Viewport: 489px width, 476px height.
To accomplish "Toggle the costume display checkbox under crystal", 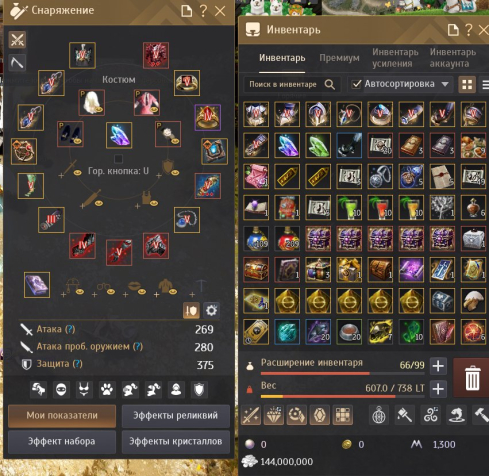I will coord(118,159).
